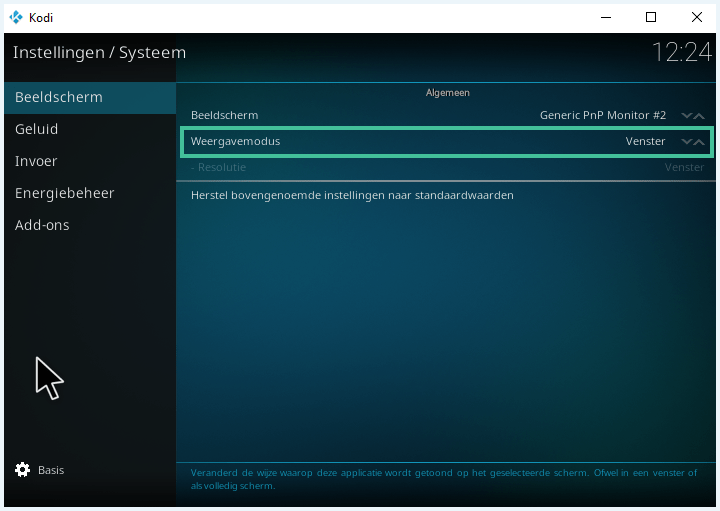The width and height of the screenshot is (720, 511).
Task: Click the Generic PnP Monitor #2 value
Action: coord(602,115)
